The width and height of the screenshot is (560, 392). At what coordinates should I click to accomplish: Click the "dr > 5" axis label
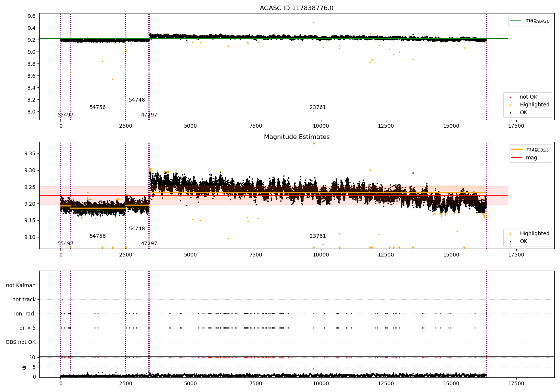pos(28,328)
